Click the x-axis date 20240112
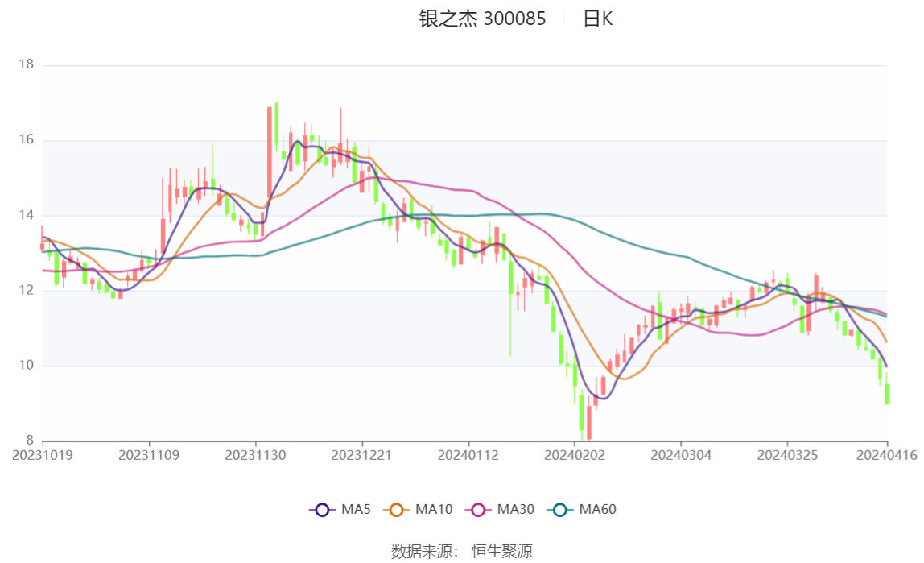The width and height of the screenshot is (924, 563). pos(468,455)
